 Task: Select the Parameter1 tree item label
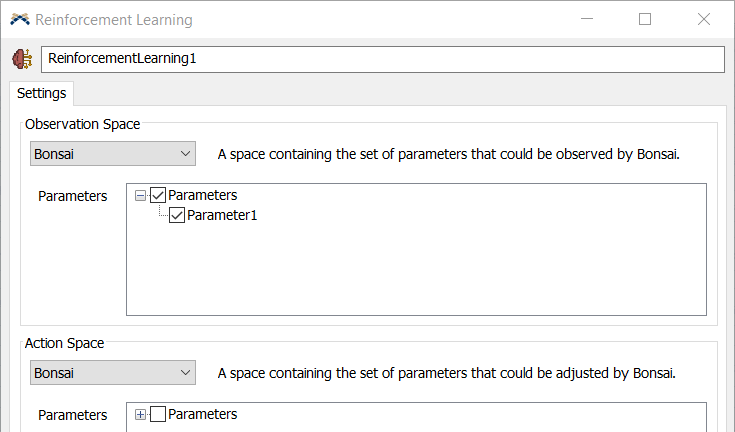222,215
